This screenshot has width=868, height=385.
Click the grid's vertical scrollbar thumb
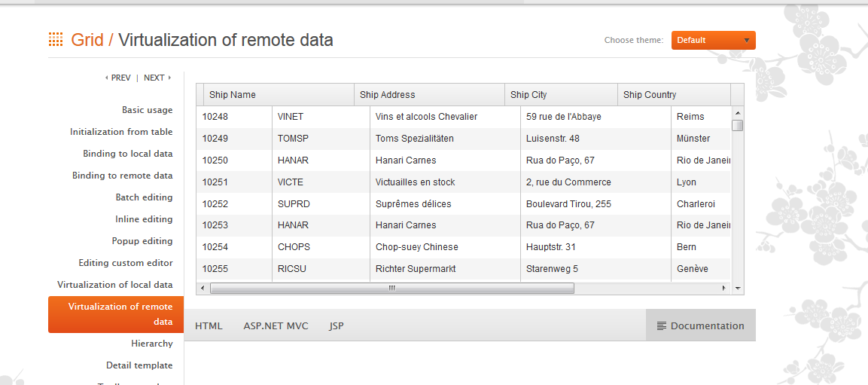click(738, 125)
